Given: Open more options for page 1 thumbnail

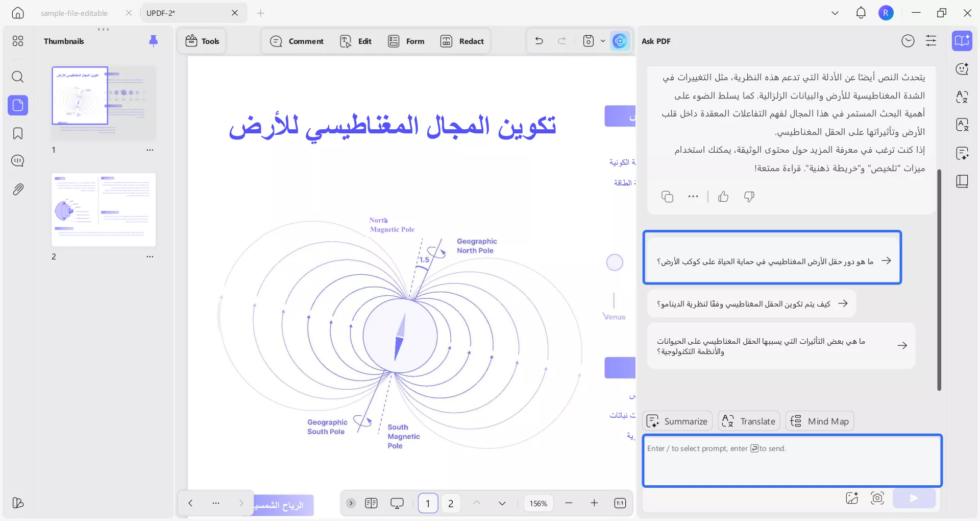Looking at the screenshot, I should pos(150,150).
